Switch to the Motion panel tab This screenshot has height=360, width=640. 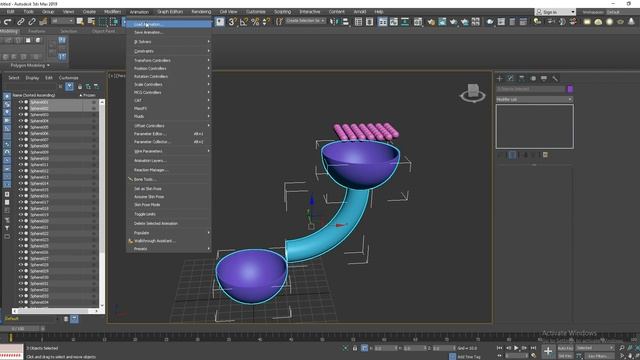coord(533,78)
